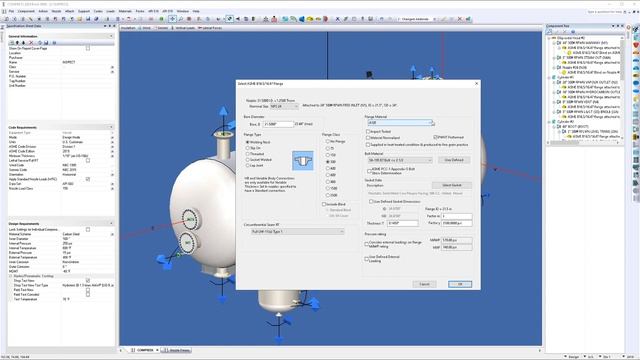
Task: Click the red X delete icon in main toolbar
Action: click(x=460, y=19)
